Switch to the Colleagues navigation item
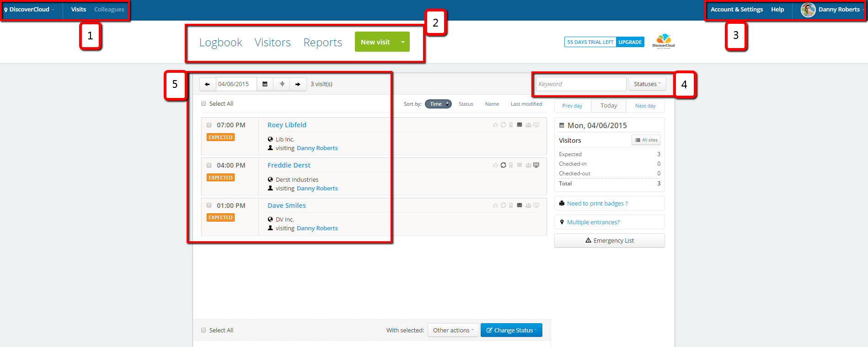The height and width of the screenshot is (347, 868). coord(109,10)
